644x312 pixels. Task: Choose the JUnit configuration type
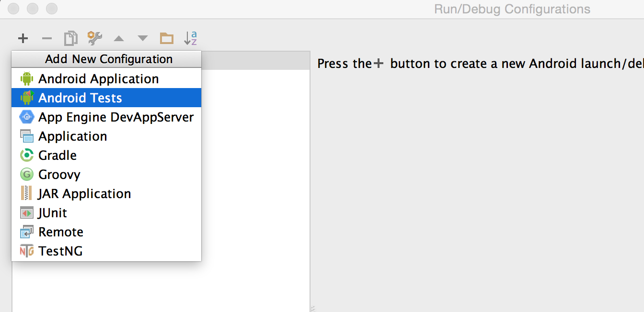pos(53,212)
